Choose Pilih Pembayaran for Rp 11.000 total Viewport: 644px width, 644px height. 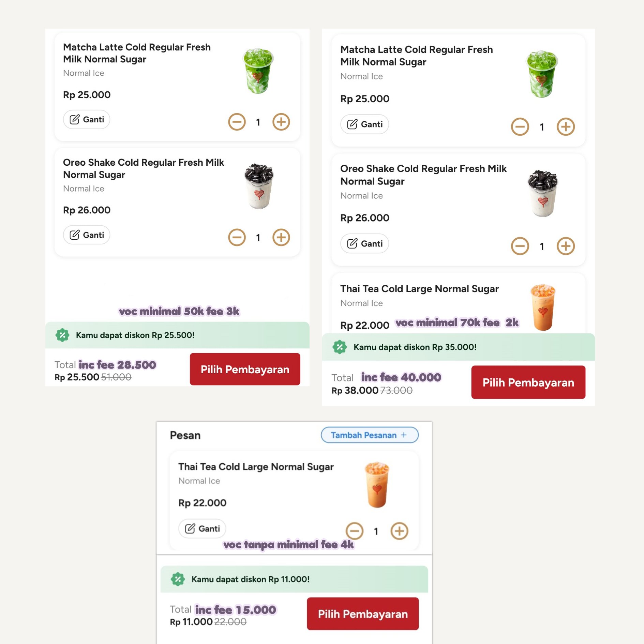pos(362,614)
